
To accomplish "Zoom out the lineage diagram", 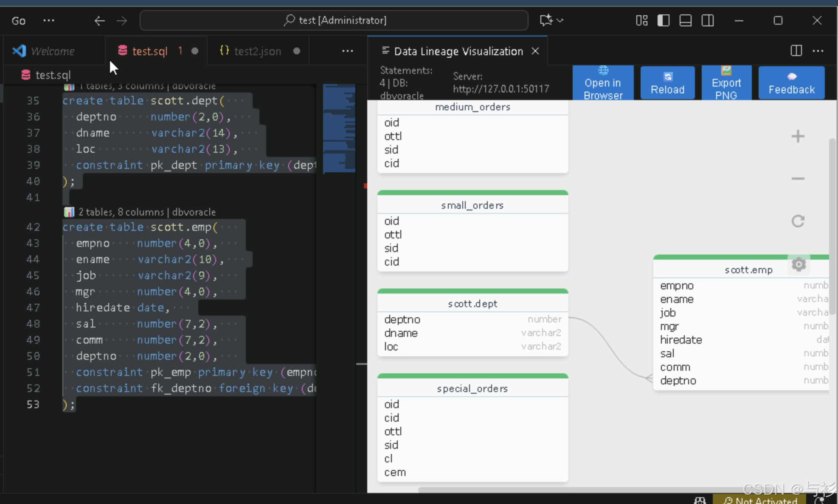I will (798, 179).
